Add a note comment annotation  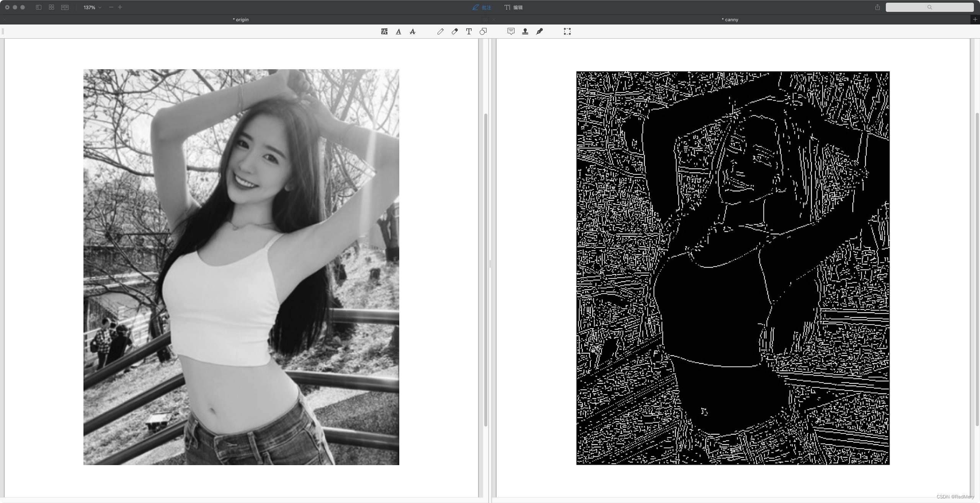pyautogui.click(x=511, y=31)
